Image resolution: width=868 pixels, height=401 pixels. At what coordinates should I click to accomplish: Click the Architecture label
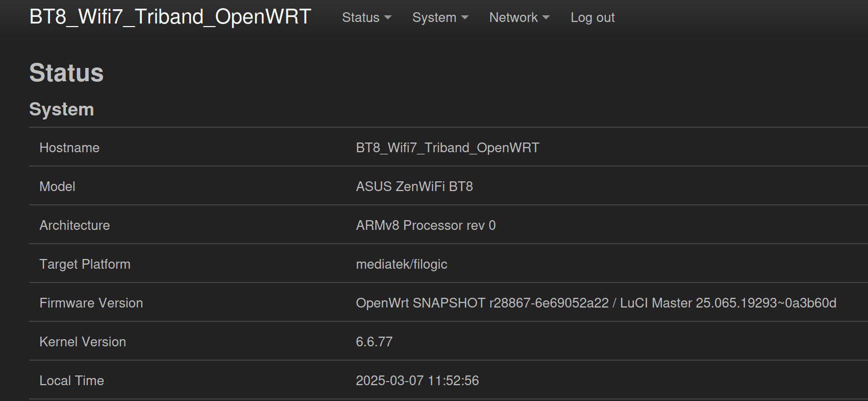[75, 225]
